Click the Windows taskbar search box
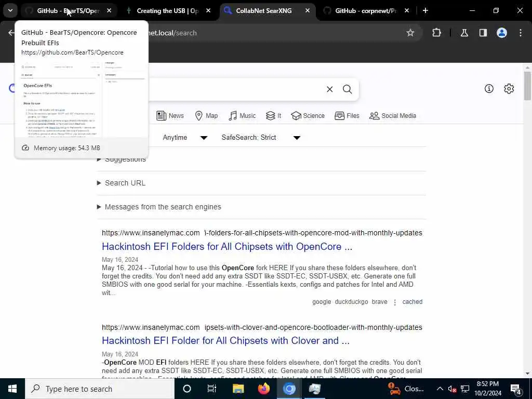Screen dimensions: 532x399 100,389
